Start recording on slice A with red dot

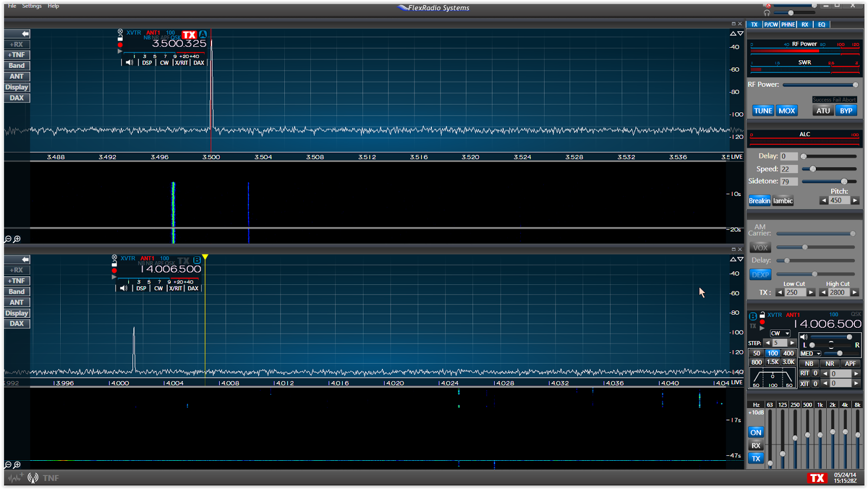click(120, 45)
